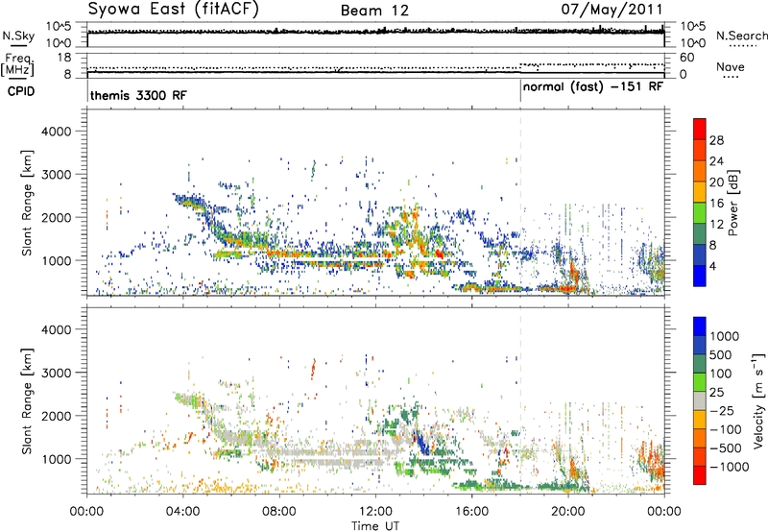Screen dimensions: 768x532
Task: Click the "04:00" time tick label
Action: [182, 512]
